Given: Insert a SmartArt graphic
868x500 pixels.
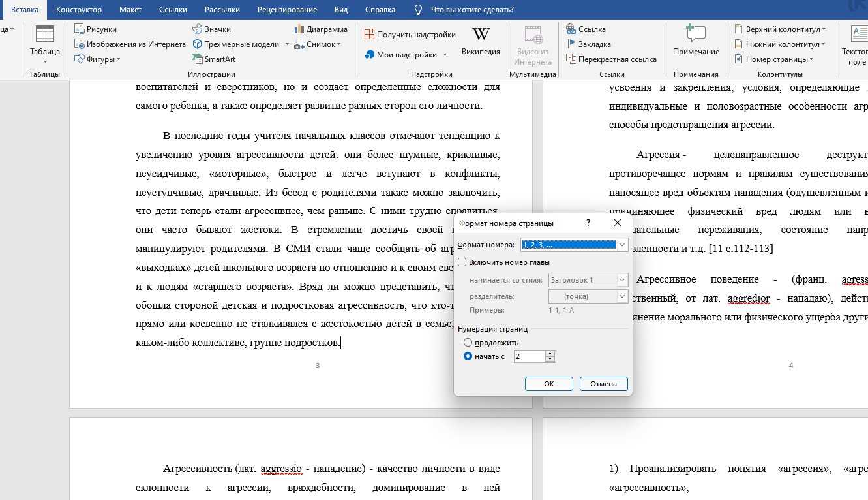Looking at the screenshot, I should coord(214,59).
